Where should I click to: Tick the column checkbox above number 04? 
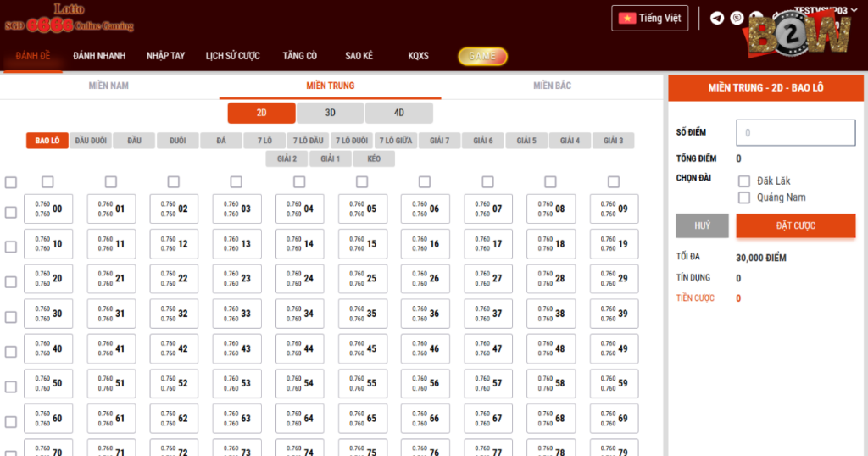pyautogui.click(x=299, y=182)
